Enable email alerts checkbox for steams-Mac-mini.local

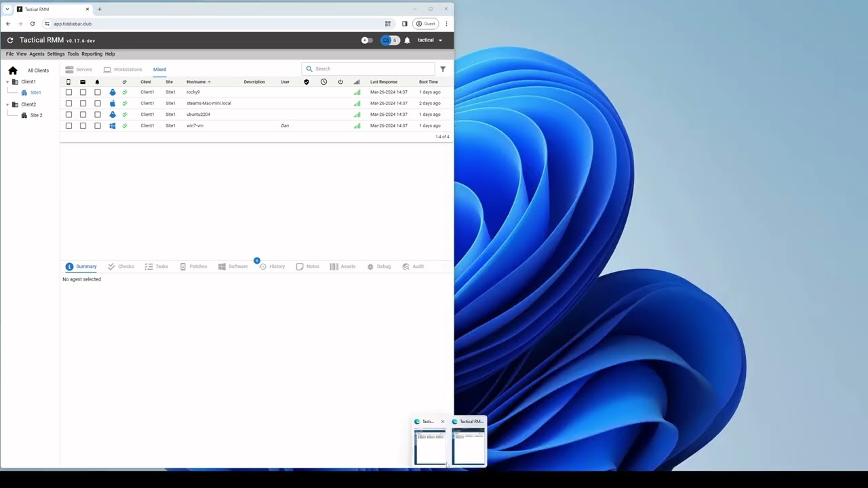click(x=83, y=103)
